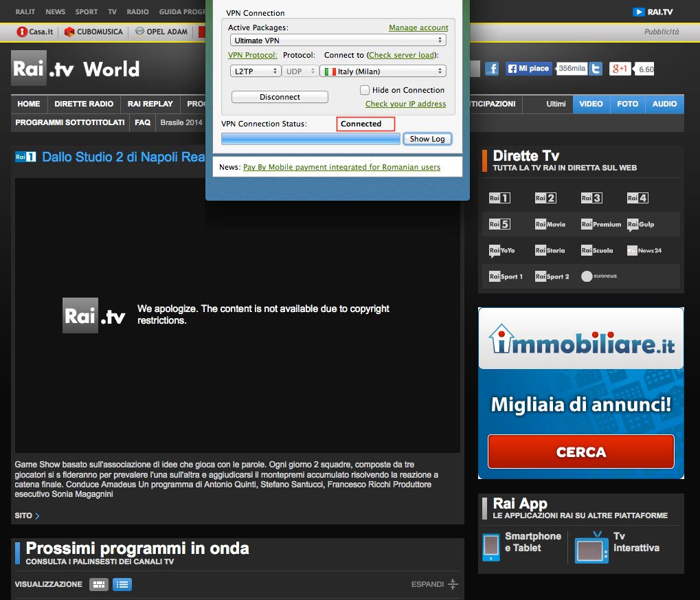Click the RAI.TV play logo at top right
The image size is (700, 600).
[653, 12]
